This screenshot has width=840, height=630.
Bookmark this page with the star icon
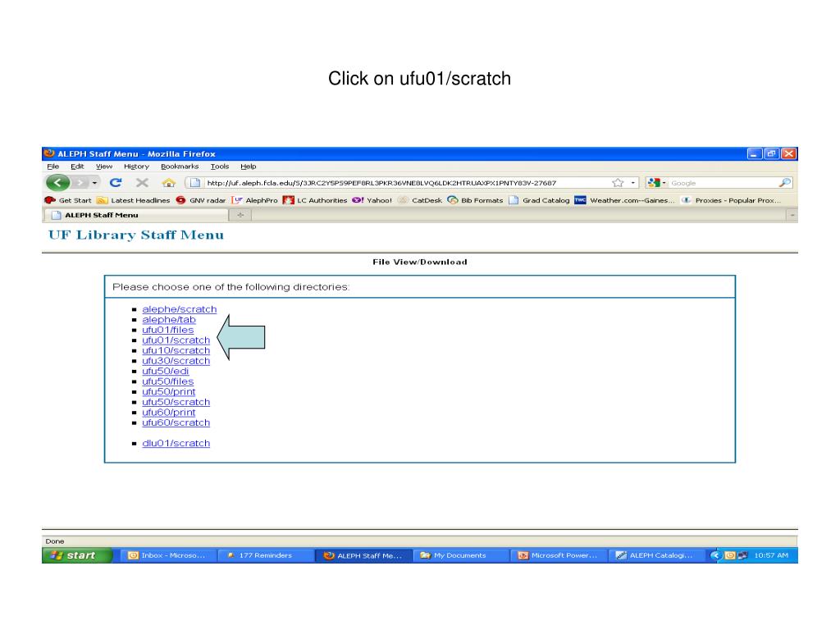tap(618, 183)
